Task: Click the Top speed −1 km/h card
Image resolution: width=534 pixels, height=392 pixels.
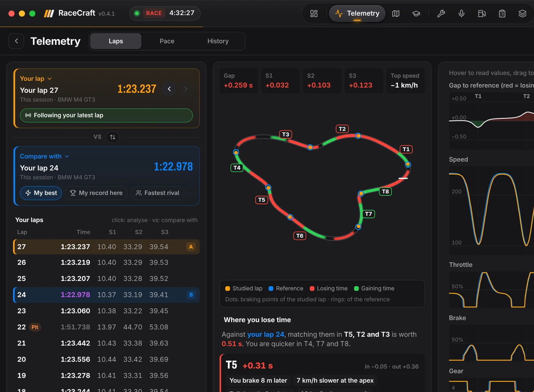Action: click(x=405, y=81)
